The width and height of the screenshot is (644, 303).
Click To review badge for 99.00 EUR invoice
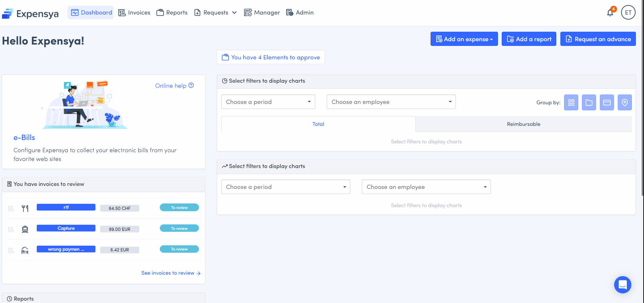tap(179, 228)
